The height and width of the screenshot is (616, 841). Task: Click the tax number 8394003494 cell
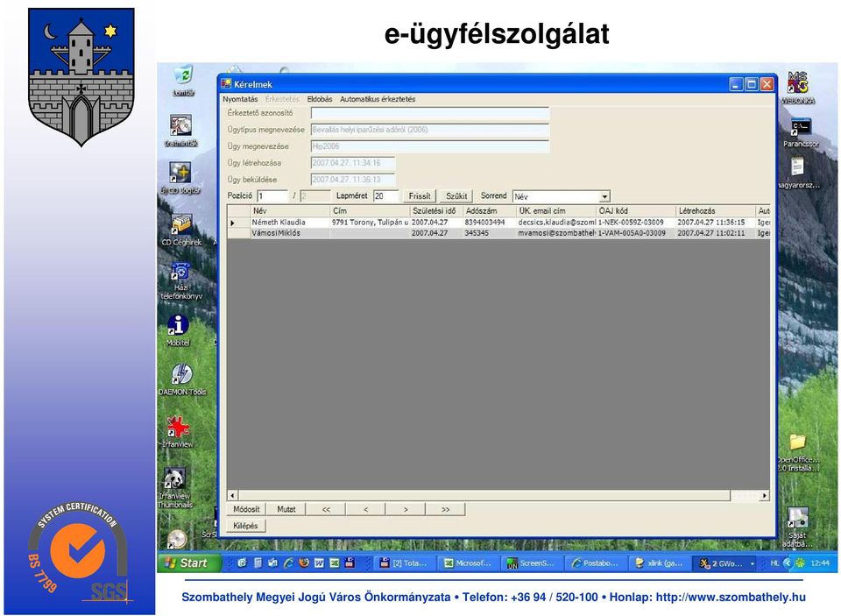click(490, 223)
